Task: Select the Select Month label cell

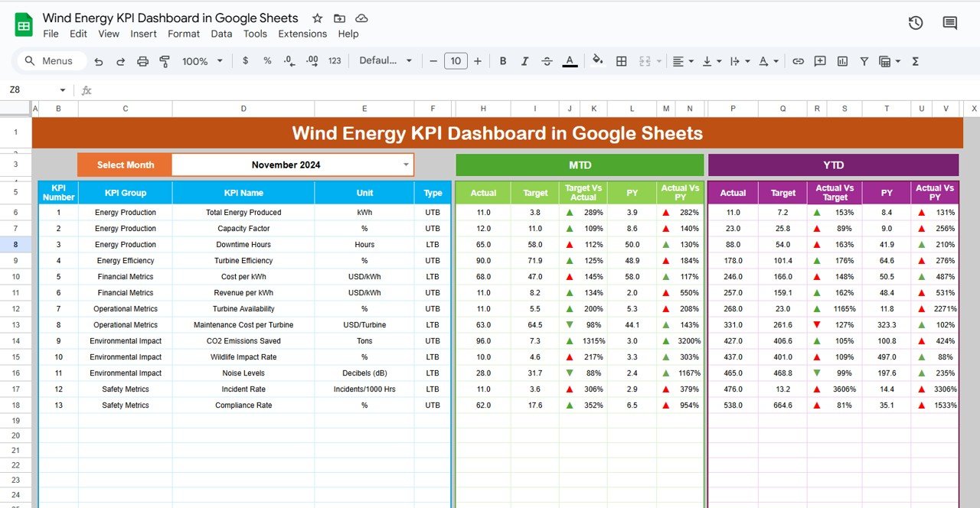Action: (125, 164)
